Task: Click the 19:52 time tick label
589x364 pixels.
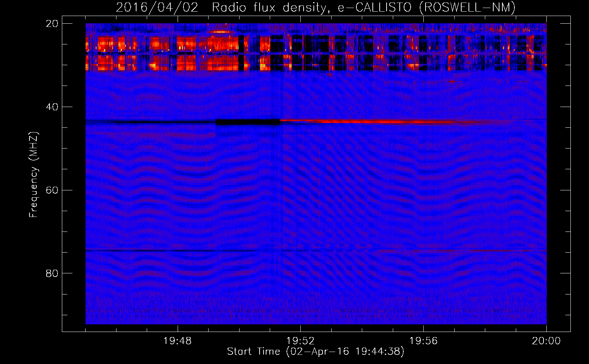Action: pos(300,341)
